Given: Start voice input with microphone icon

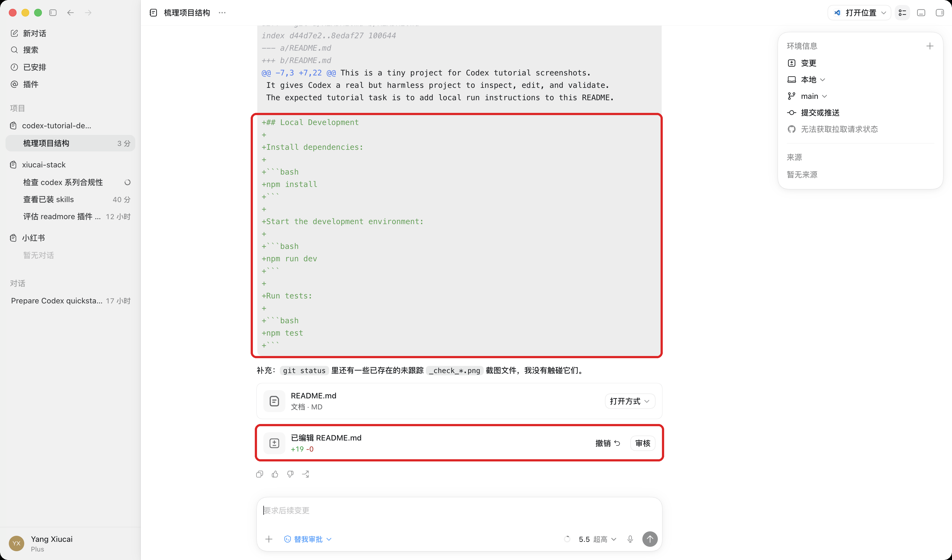Looking at the screenshot, I should pyautogui.click(x=630, y=539).
